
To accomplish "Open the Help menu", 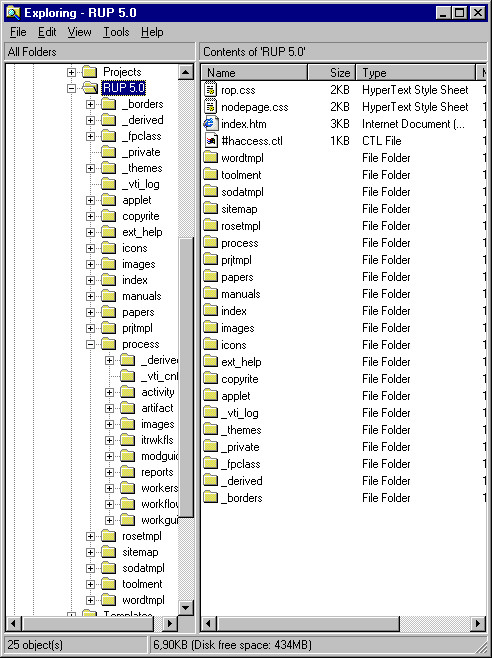I will [x=152, y=32].
